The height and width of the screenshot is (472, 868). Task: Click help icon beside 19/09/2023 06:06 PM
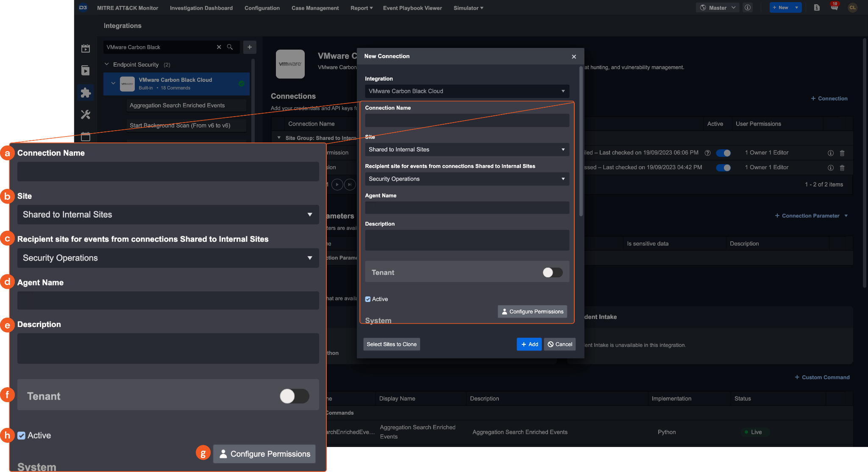707,153
